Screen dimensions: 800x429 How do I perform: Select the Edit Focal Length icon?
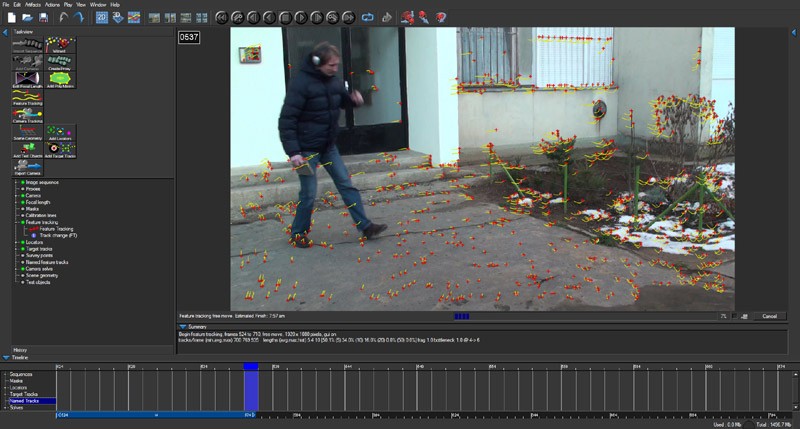27,79
